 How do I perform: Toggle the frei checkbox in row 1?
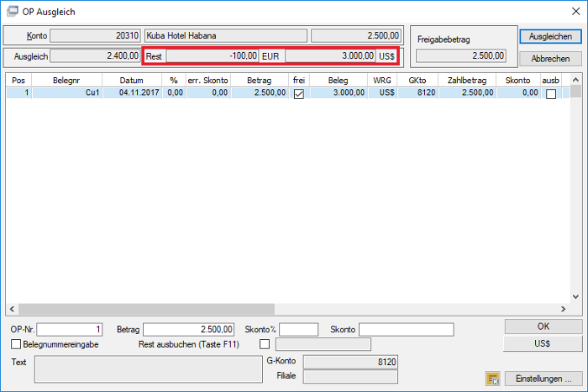click(x=299, y=94)
